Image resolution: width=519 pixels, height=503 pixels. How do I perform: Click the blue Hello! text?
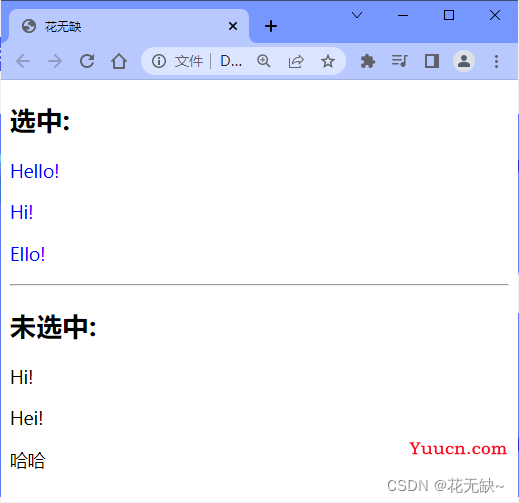pos(35,172)
